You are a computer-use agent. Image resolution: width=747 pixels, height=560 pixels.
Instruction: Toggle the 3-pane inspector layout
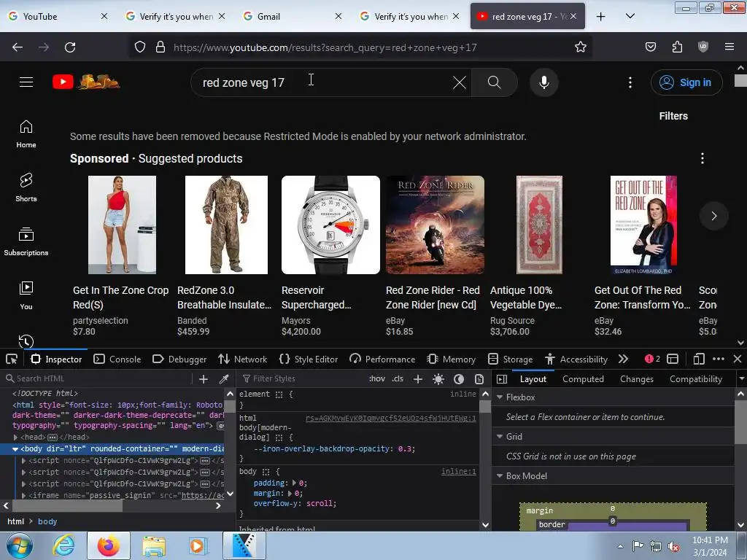point(502,379)
